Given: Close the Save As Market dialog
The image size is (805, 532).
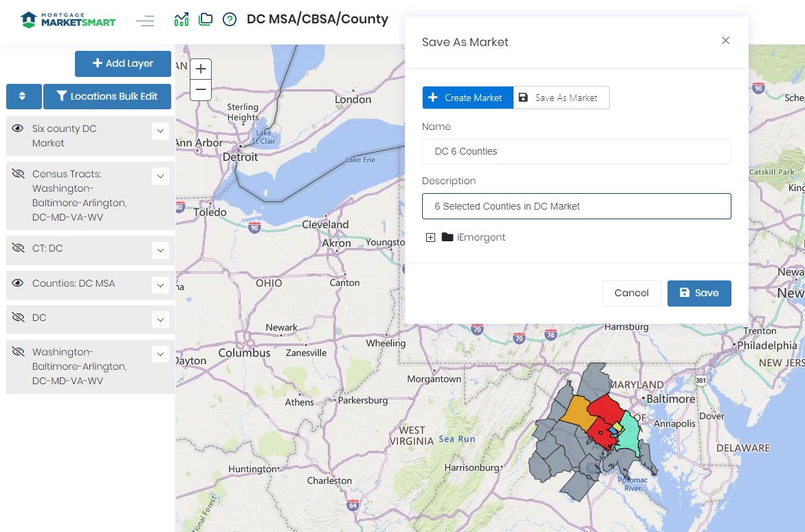Looking at the screenshot, I should coord(725,40).
